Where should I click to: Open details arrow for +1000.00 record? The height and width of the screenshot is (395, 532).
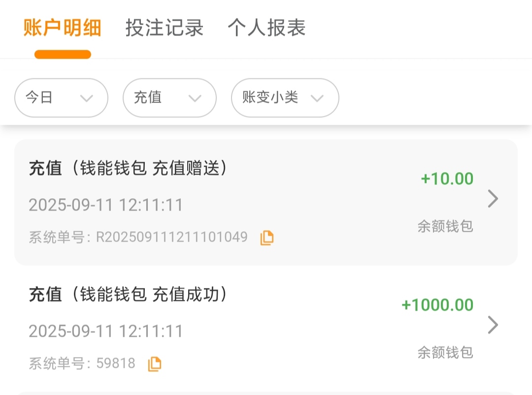493,325
